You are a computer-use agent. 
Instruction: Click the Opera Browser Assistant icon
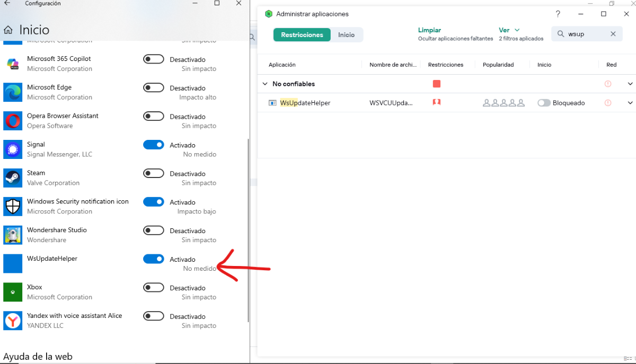click(x=13, y=121)
